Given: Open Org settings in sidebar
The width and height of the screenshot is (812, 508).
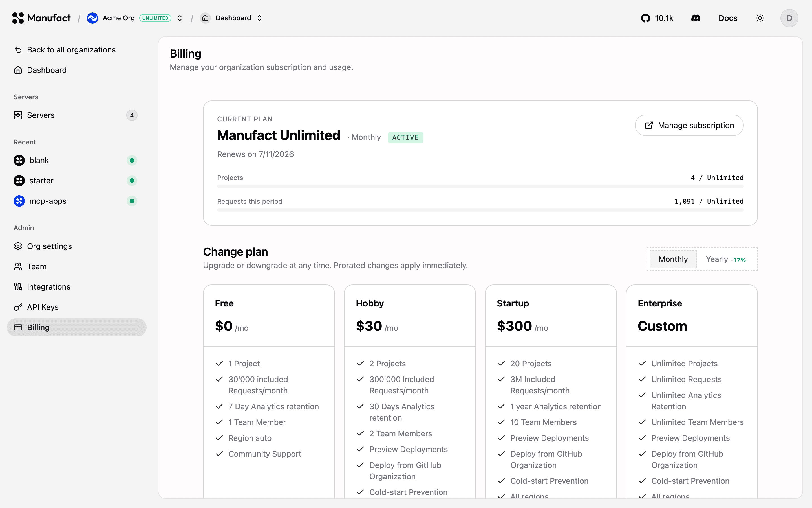Looking at the screenshot, I should tap(76, 246).
